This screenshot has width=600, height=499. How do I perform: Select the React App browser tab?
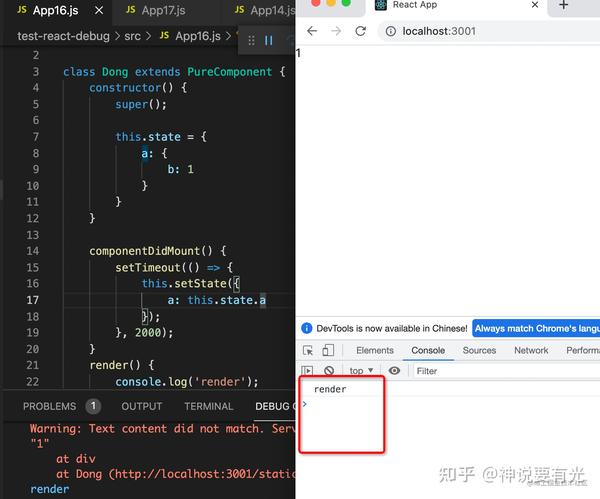tap(457, 6)
